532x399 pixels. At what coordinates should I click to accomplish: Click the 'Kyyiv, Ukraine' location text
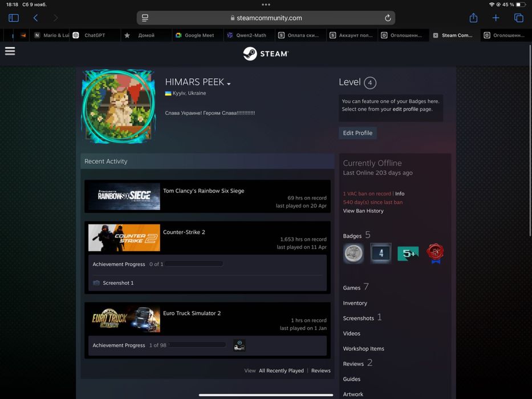(189, 93)
